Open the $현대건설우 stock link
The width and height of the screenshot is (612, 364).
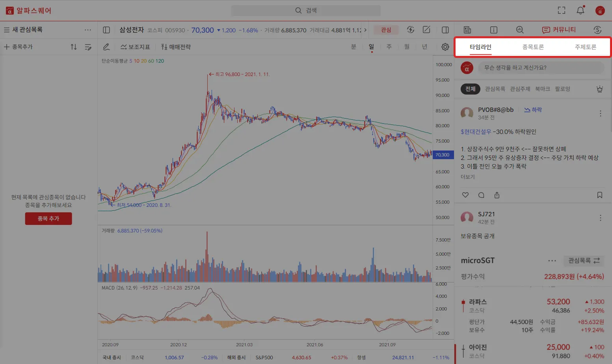(x=476, y=132)
